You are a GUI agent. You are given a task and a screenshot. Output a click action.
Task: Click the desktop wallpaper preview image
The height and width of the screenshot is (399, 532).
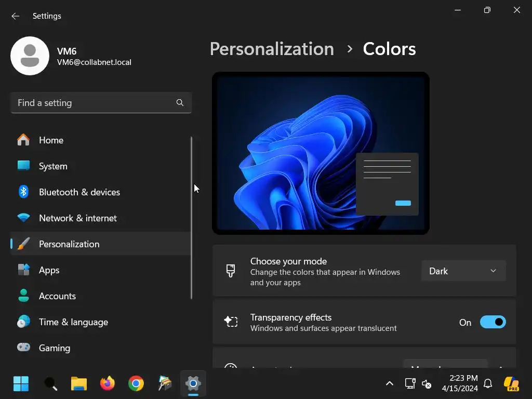tap(321, 153)
